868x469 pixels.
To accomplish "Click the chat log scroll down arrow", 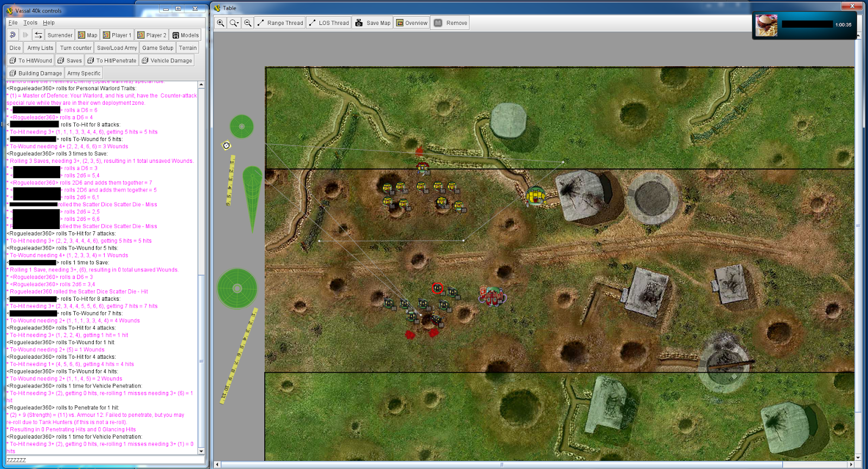I will [x=201, y=451].
